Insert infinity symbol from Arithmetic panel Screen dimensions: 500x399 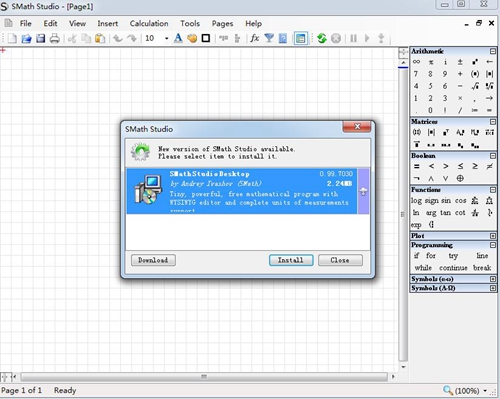point(416,62)
